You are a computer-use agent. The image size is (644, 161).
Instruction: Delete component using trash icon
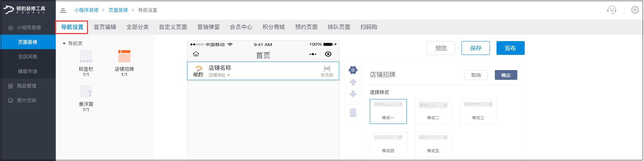[353, 113]
